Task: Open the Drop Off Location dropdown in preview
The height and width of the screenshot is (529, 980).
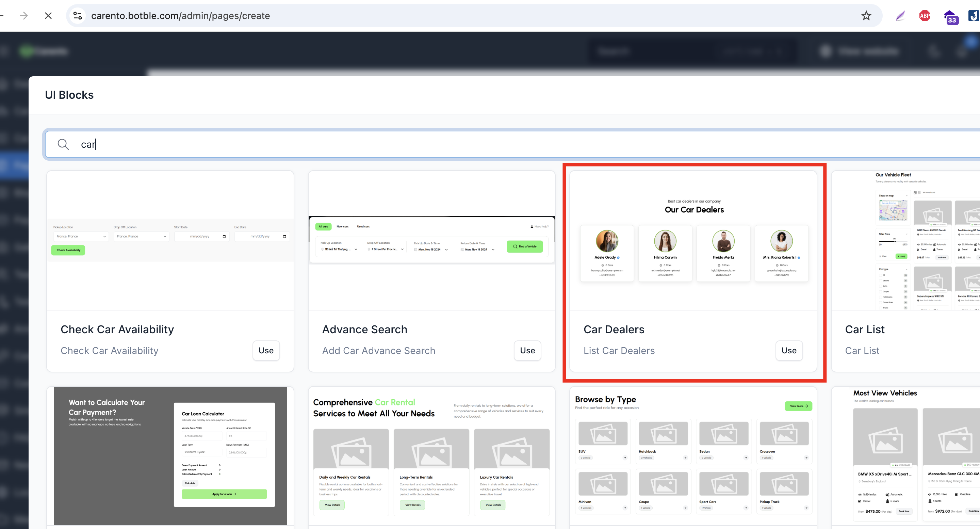Action: [x=141, y=236]
